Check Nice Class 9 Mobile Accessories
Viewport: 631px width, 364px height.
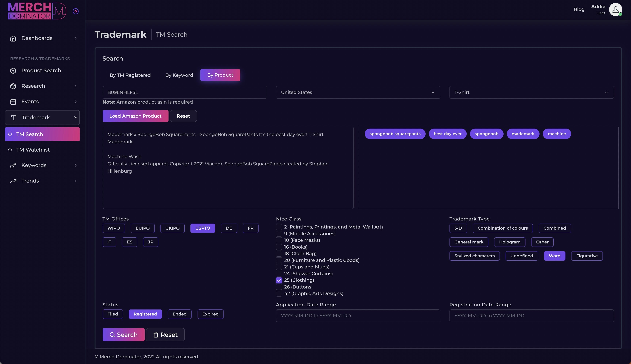pos(279,233)
